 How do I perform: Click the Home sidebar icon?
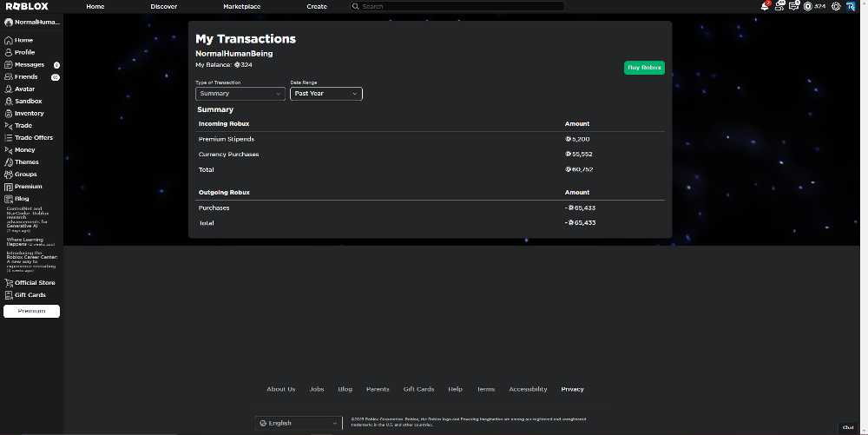point(9,41)
